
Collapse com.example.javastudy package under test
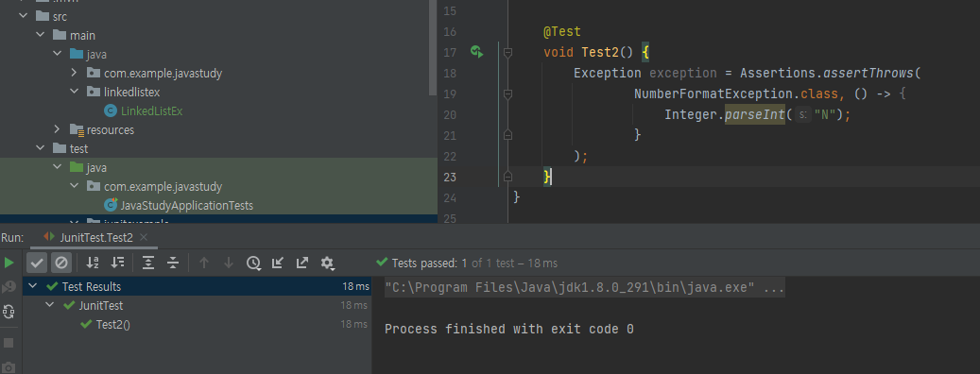point(75,186)
